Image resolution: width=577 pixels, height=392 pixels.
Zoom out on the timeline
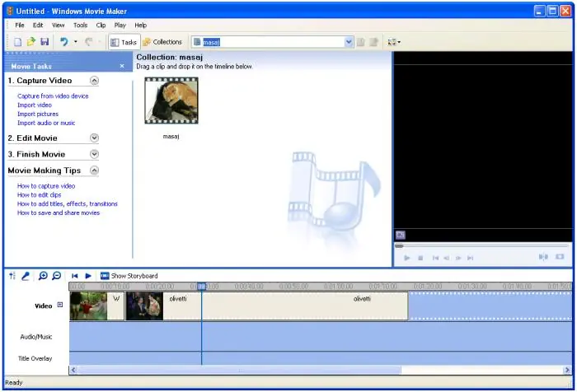point(56,275)
